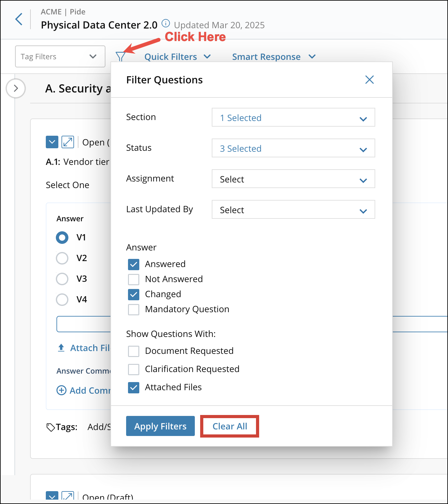Check the Mandatory Question option

pyautogui.click(x=134, y=309)
